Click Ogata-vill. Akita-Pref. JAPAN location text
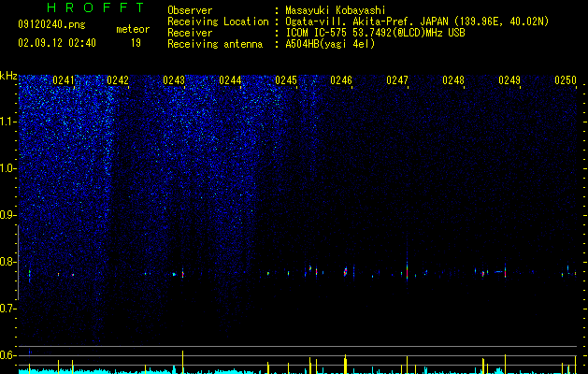Image resolution: width=588 pixels, height=374 pixels. click(x=417, y=22)
